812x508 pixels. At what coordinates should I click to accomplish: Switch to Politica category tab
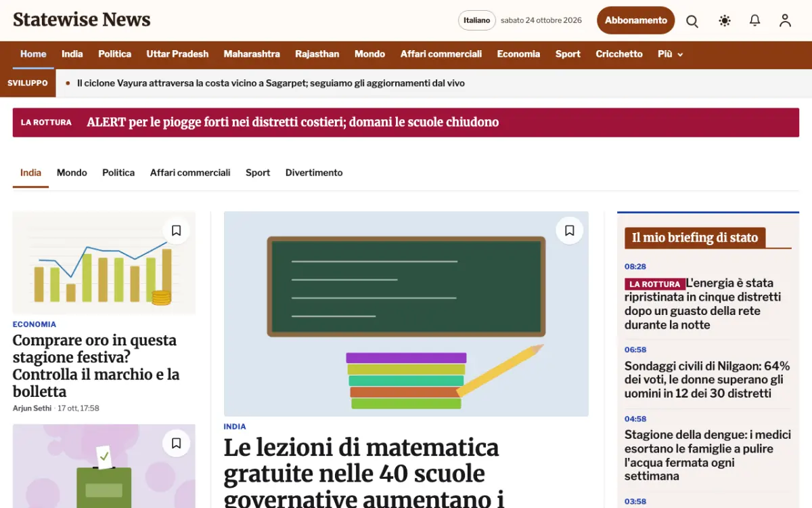click(x=118, y=173)
